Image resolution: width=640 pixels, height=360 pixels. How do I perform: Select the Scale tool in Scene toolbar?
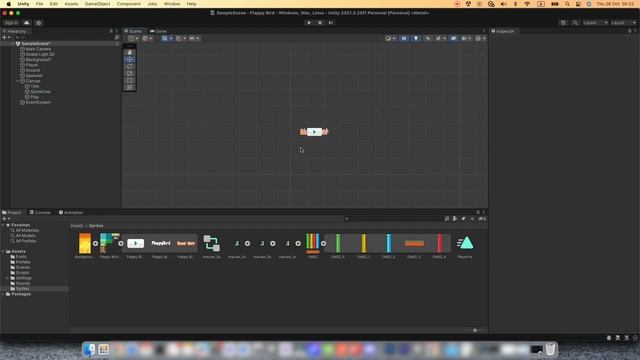130,73
